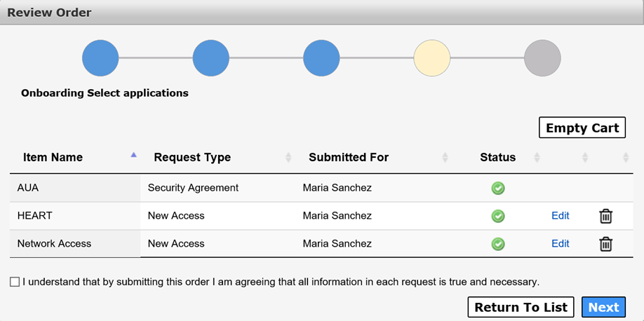Click Edit link for Network Access

point(561,243)
